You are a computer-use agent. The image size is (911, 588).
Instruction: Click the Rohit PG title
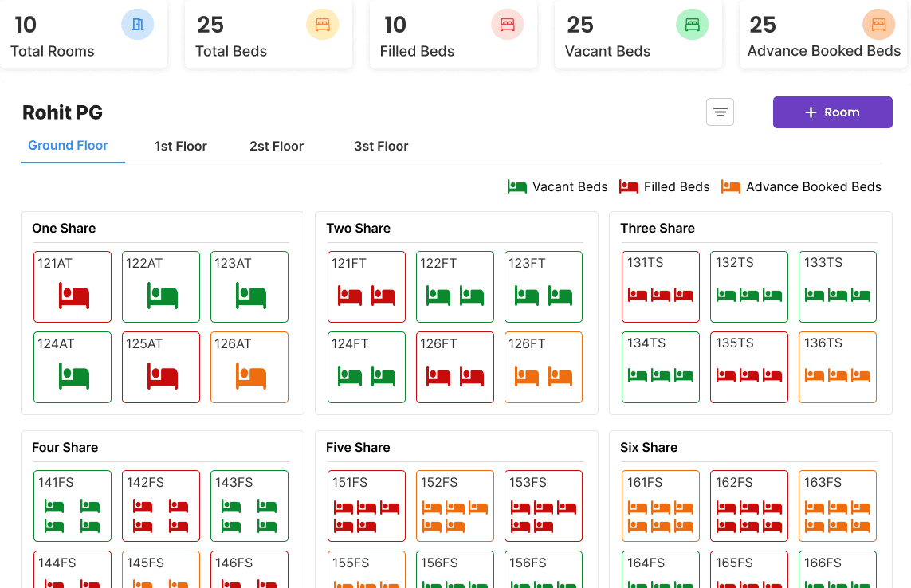tap(62, 112)
